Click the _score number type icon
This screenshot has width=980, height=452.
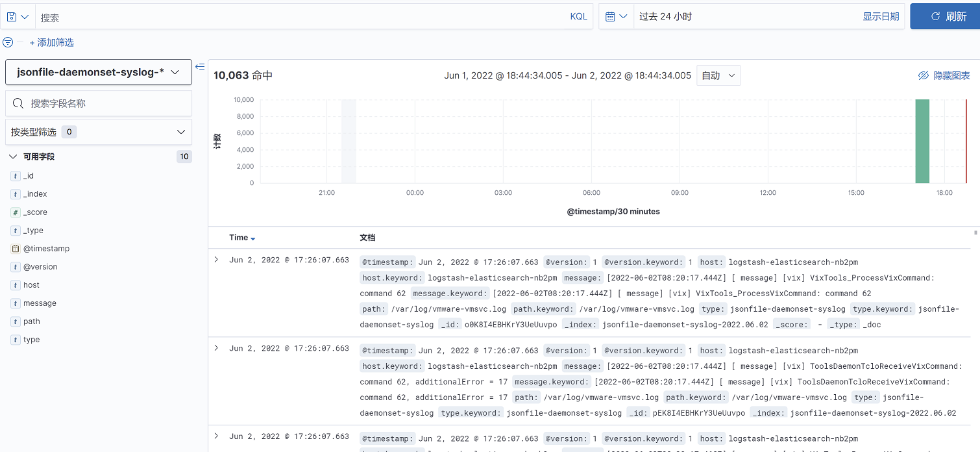16,212
